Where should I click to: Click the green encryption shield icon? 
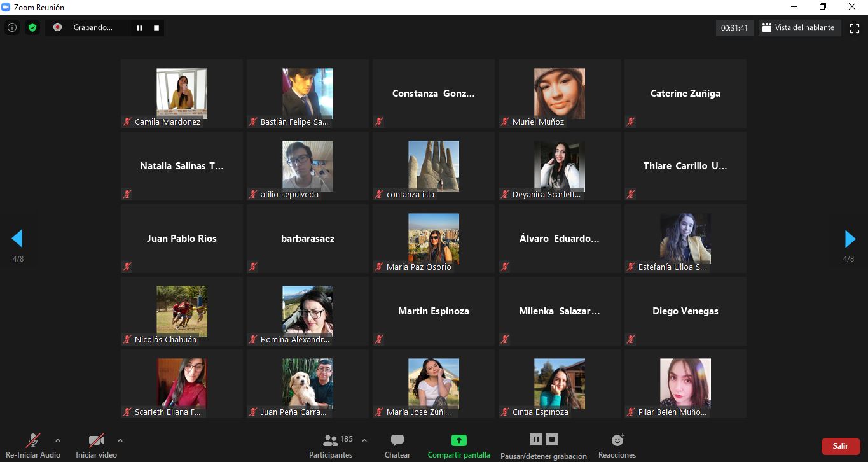tap(32, 27)
